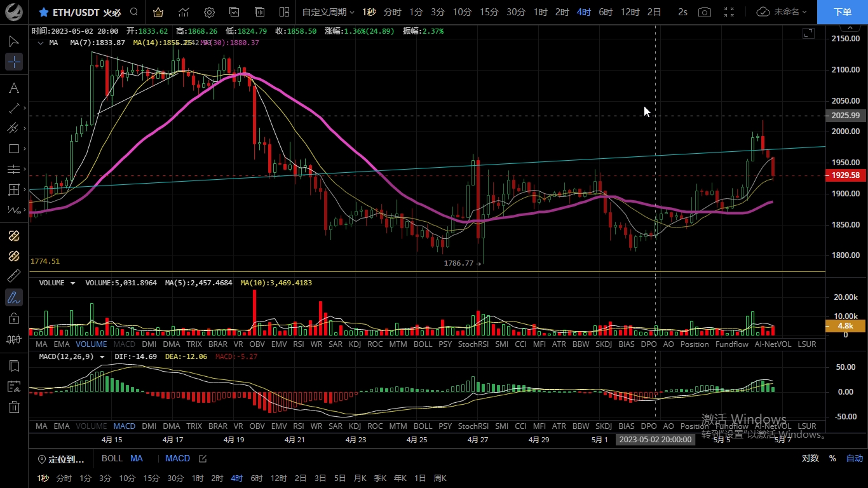Switch to the 1时 timeframe in top bar

540,12
